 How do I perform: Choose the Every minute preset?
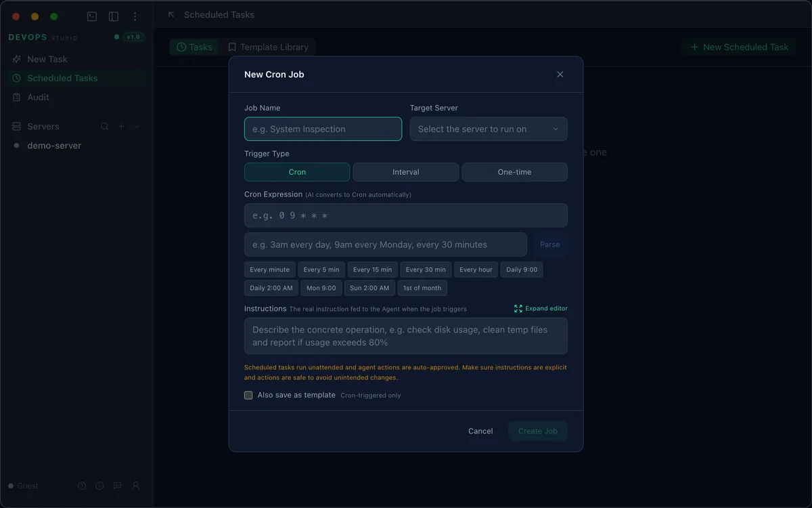pos(269,270)
